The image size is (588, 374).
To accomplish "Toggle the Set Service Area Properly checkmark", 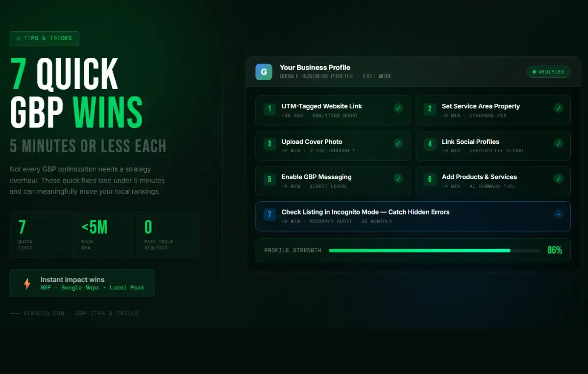I will tap(558, 108).
